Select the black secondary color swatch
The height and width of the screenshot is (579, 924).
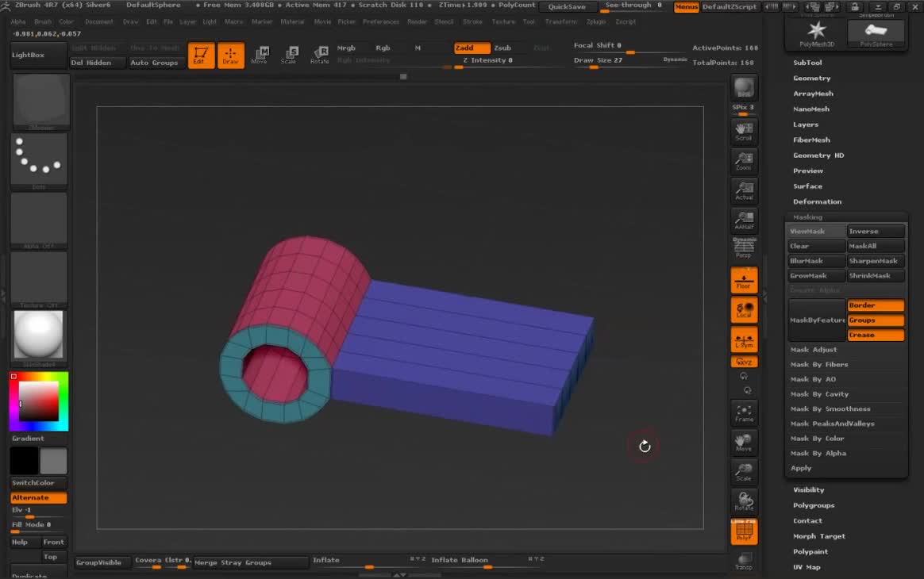24,461
